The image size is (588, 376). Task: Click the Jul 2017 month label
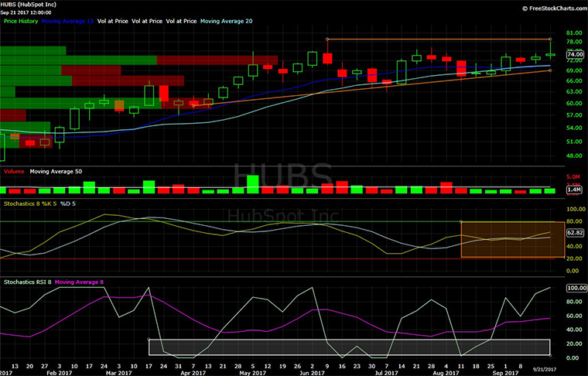[x=386, y=373]
